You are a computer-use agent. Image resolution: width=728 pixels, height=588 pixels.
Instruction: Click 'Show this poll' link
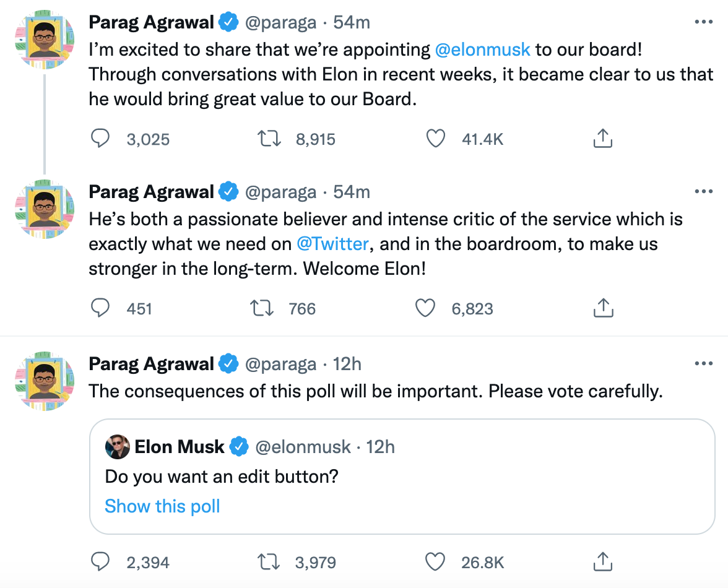coord(162,506)
